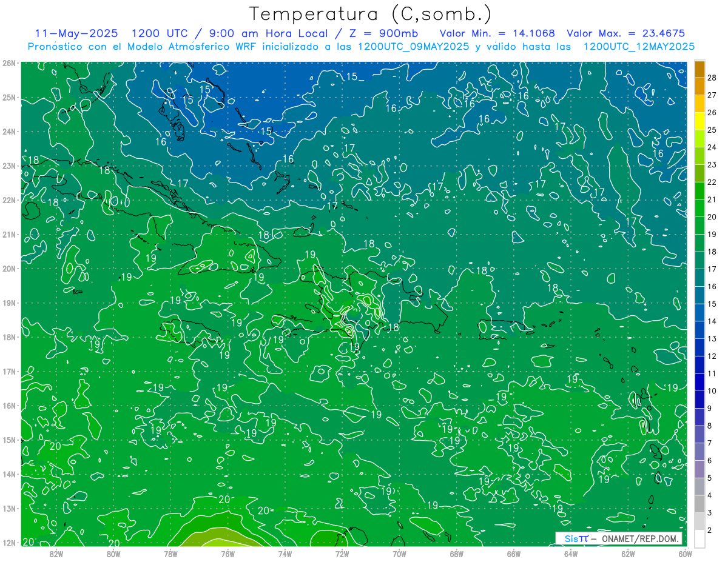
Task: Click the blue legend swatch between 14 and 15
Action: (699, 312)
